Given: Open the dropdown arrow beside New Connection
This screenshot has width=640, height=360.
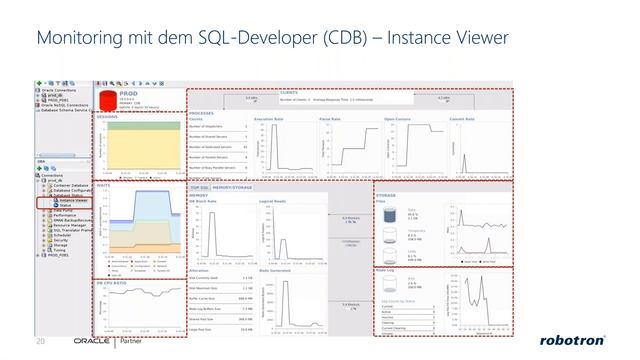Looking at the screenshot, I should pos(44,83).
